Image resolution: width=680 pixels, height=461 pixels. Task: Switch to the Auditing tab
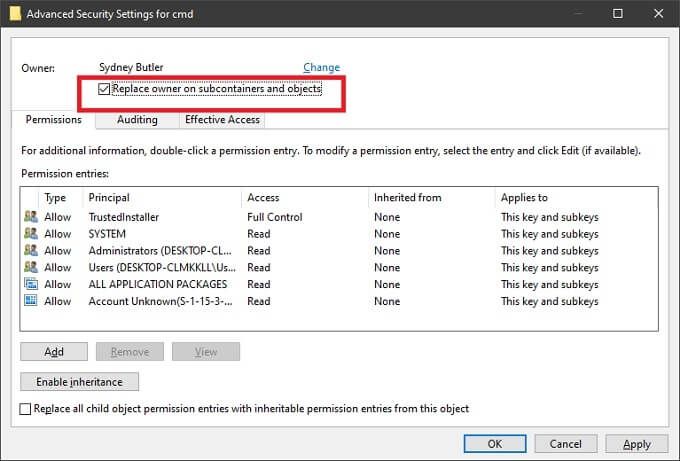(137, 120)
